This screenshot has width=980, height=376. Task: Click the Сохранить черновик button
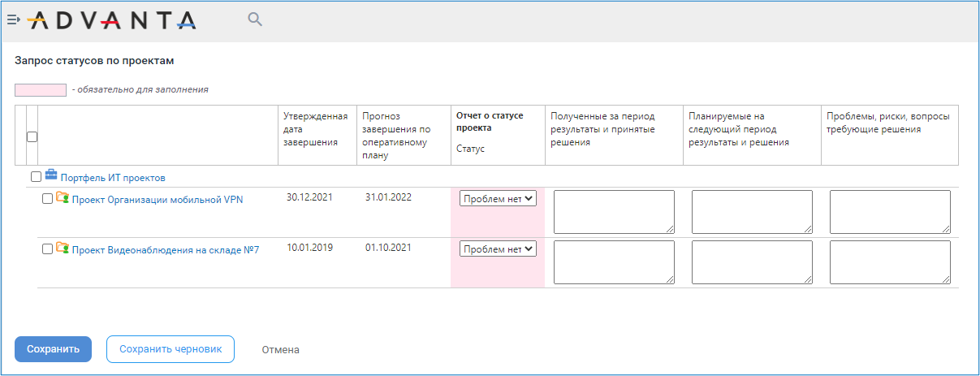coord(171,349)
